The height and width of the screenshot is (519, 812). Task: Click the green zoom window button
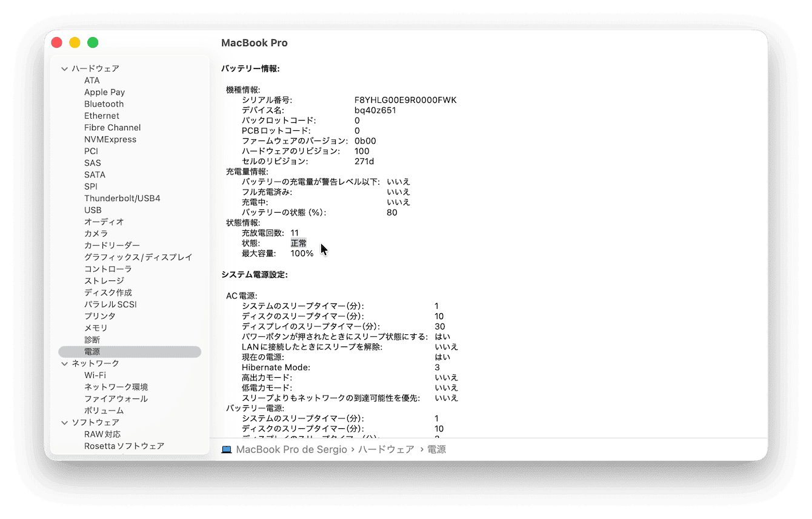[x=93, y=42]
